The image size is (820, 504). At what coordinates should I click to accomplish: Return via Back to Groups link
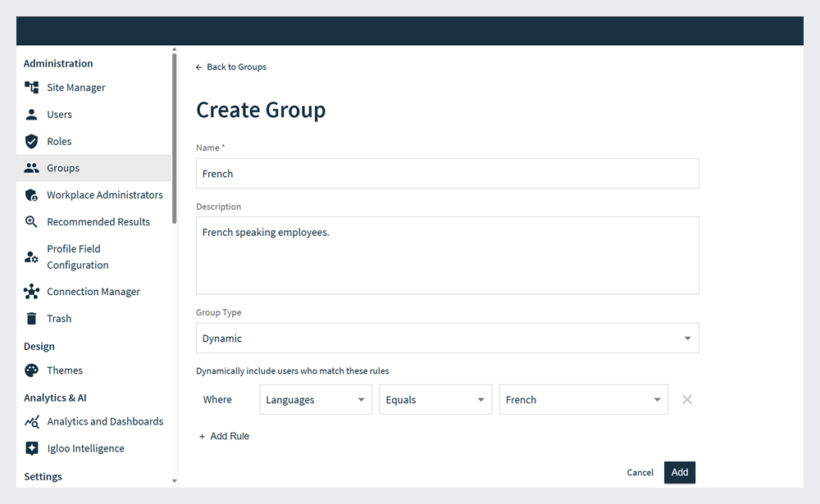(236, 67)
